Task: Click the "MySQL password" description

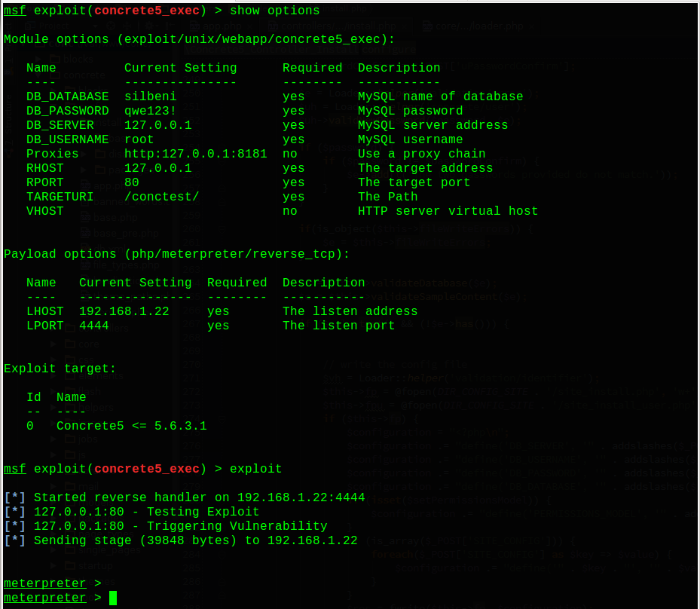Action: 410,111
